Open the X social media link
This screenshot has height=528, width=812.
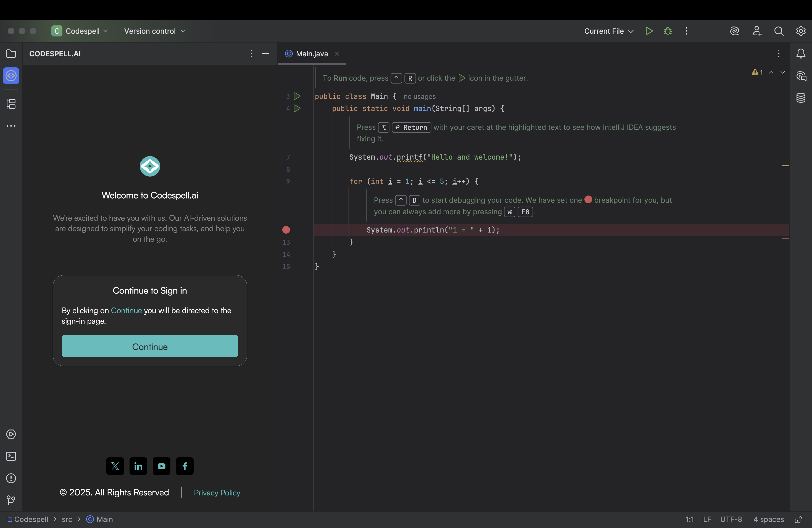115,466
